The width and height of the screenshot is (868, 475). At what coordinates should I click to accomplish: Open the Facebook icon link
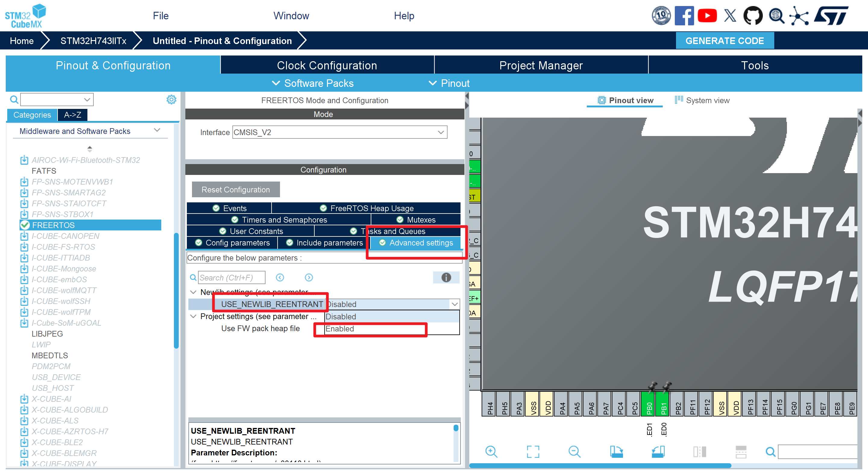(684, 15)
